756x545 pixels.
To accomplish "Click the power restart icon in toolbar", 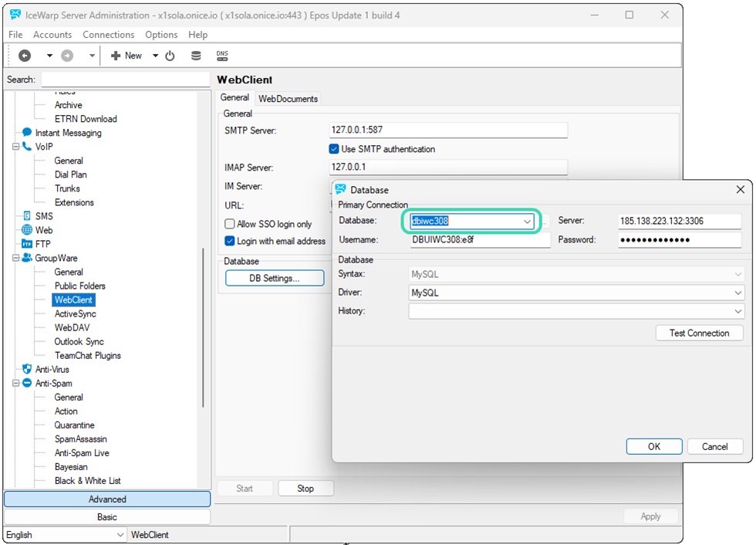I will pyautogui.click(x=170, y=56).
